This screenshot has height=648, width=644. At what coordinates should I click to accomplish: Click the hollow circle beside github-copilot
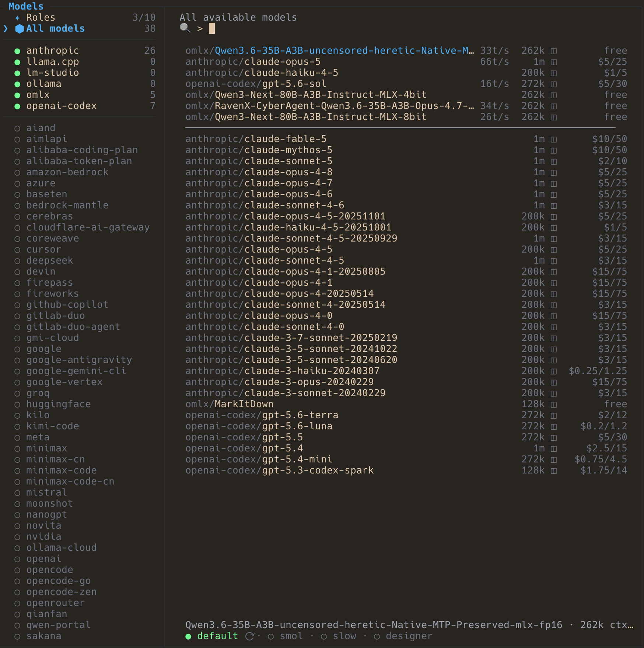[x=17, y=305]
